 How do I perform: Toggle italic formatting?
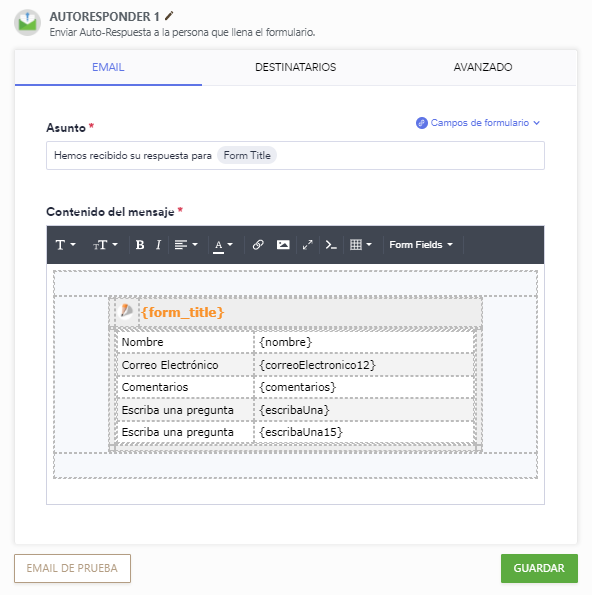coord(159,245)
